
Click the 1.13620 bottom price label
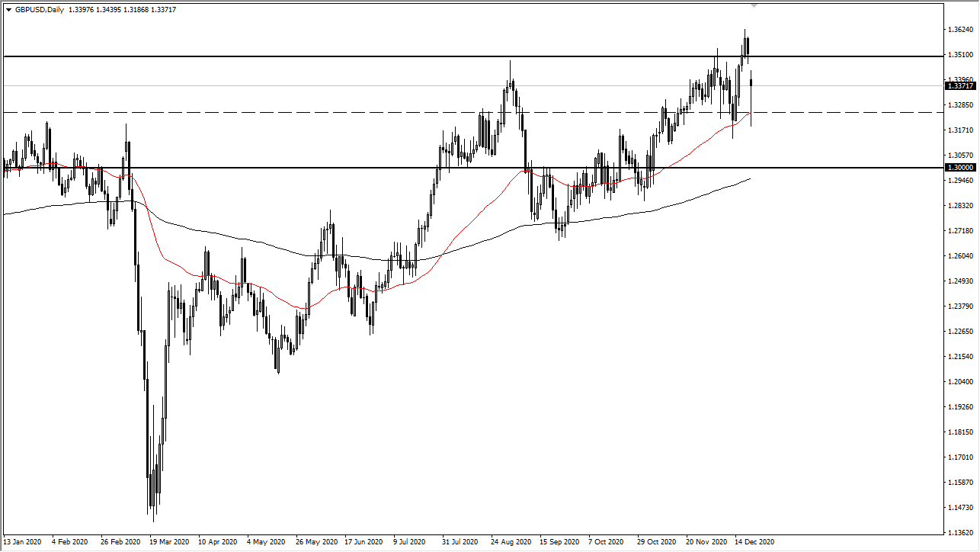coord(959,534)
